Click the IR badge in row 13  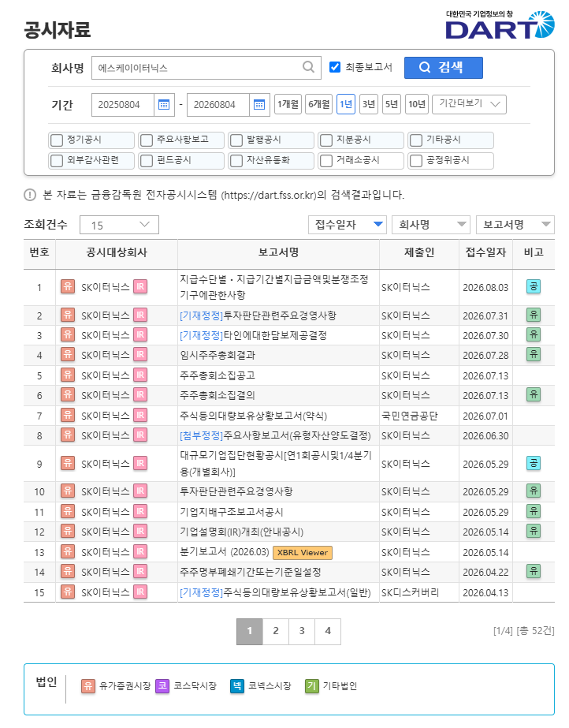(x=140, y=551)
